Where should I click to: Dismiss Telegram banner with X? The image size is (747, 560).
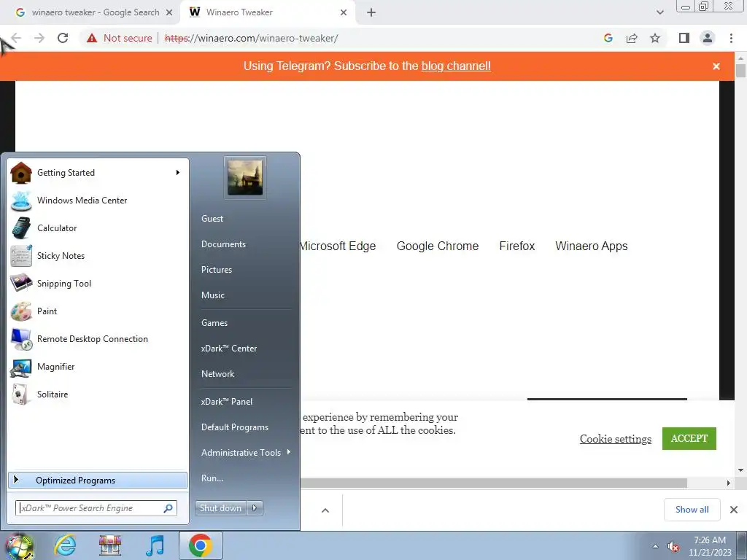click(x=716, y=66)
